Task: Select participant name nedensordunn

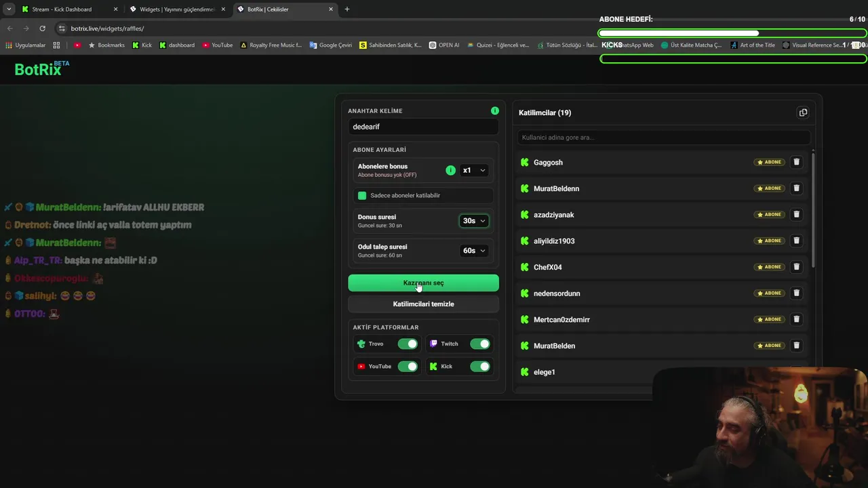Action: (x=557, y=293)
